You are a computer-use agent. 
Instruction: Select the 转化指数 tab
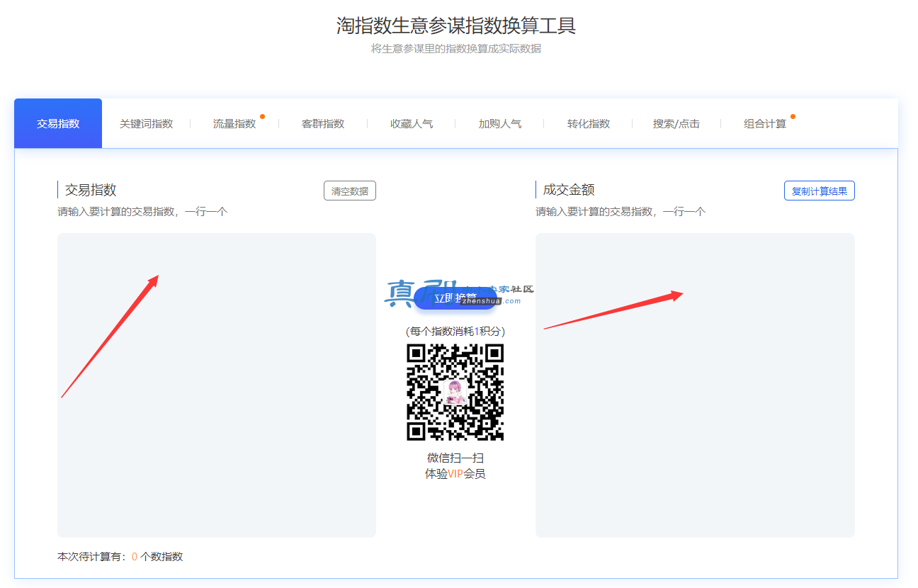click(x=588, y=123)
